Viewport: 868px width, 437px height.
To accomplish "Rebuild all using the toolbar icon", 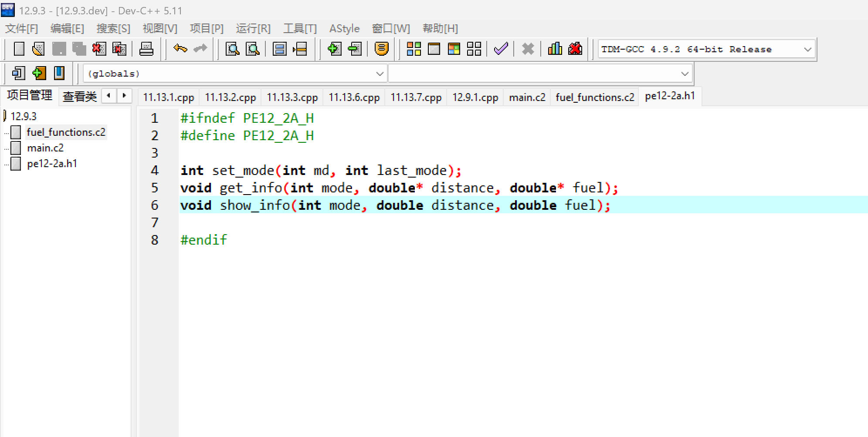I will click(474, 49).
